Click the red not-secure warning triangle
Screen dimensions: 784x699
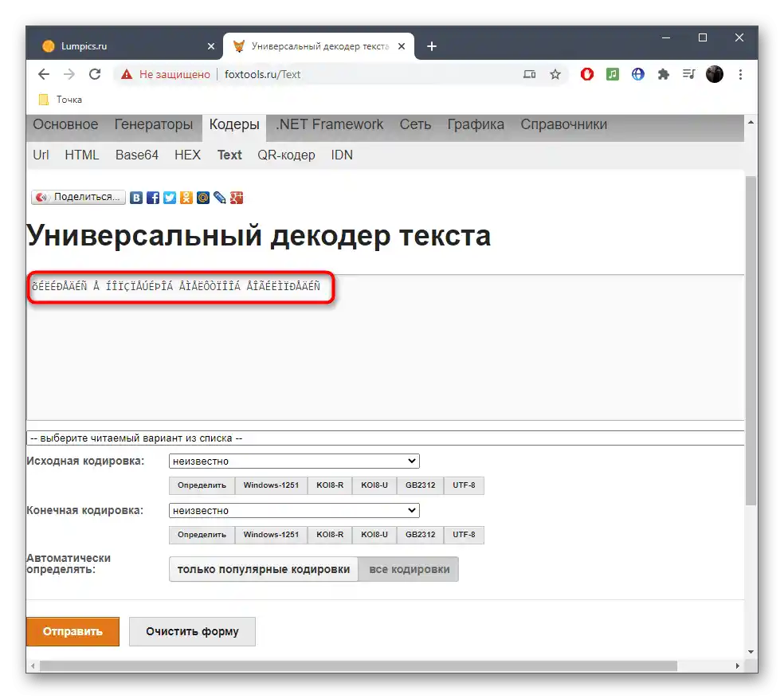tap(127, 75)
